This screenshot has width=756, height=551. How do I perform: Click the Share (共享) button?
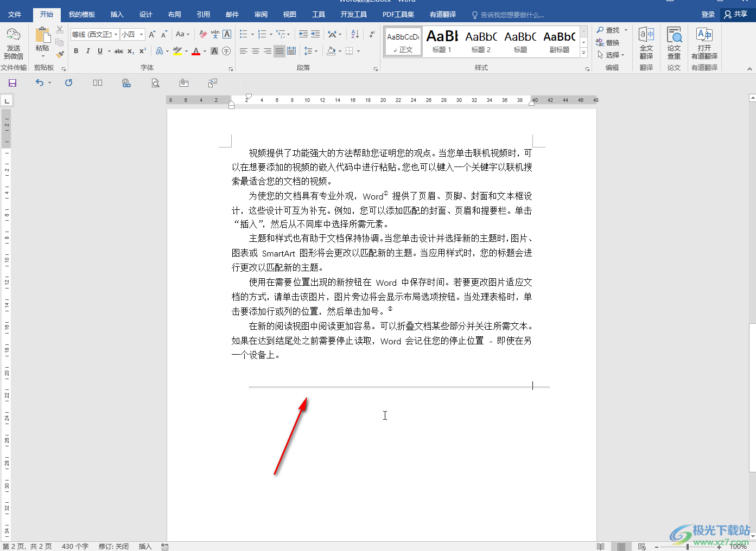point(736,15)
